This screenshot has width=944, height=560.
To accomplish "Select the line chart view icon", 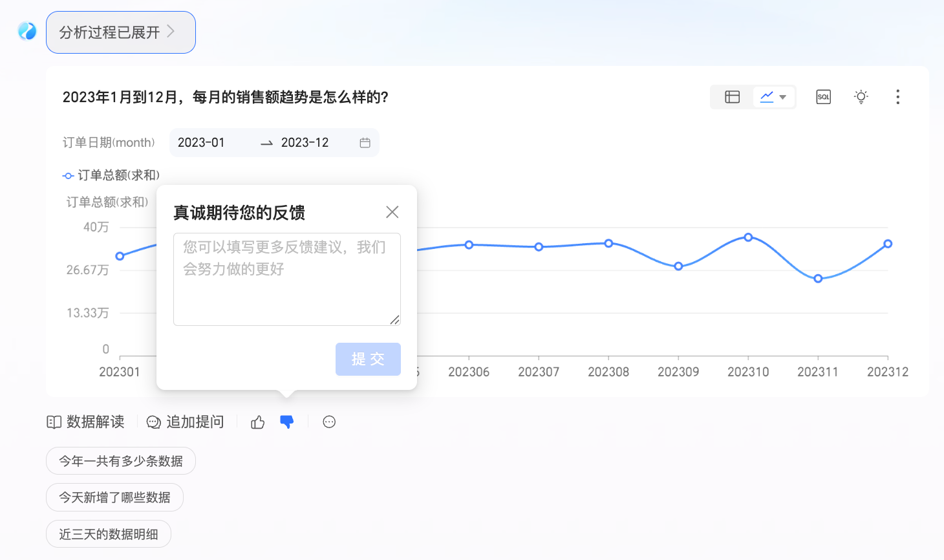I will [767, 97].
